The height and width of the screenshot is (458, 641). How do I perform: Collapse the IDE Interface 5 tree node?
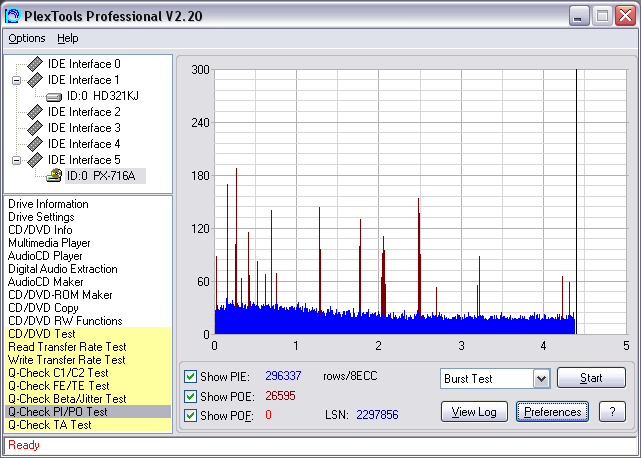click(16, 160)
